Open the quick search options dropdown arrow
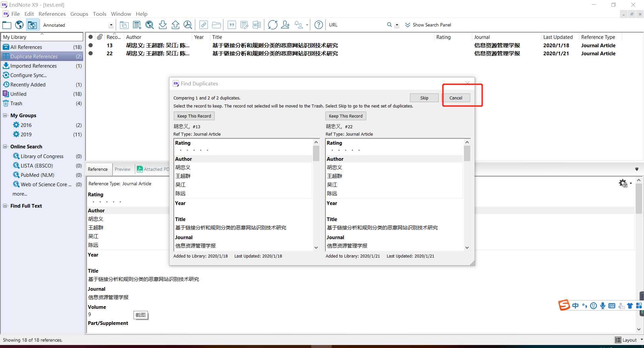 click(397, 25)
